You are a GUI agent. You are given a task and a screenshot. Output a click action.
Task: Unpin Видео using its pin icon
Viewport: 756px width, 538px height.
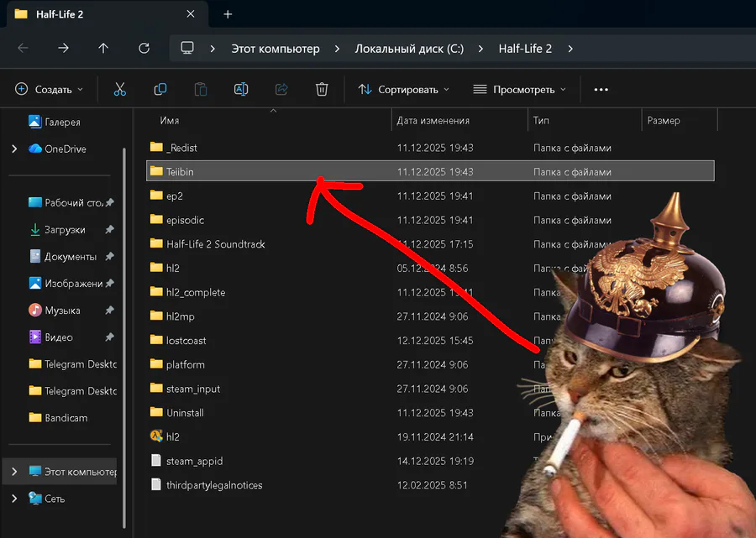click(x=109, y=337)
